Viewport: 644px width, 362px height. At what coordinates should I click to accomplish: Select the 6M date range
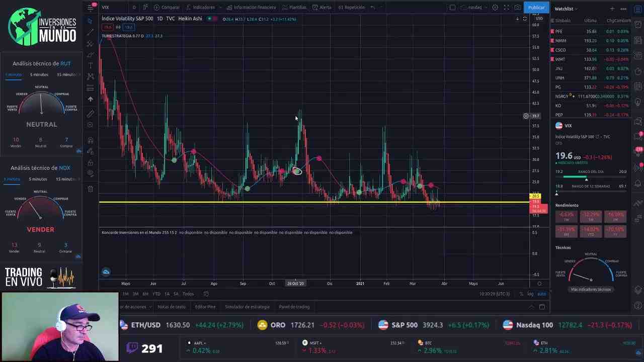pyautogui.click(x=145, y=294)
